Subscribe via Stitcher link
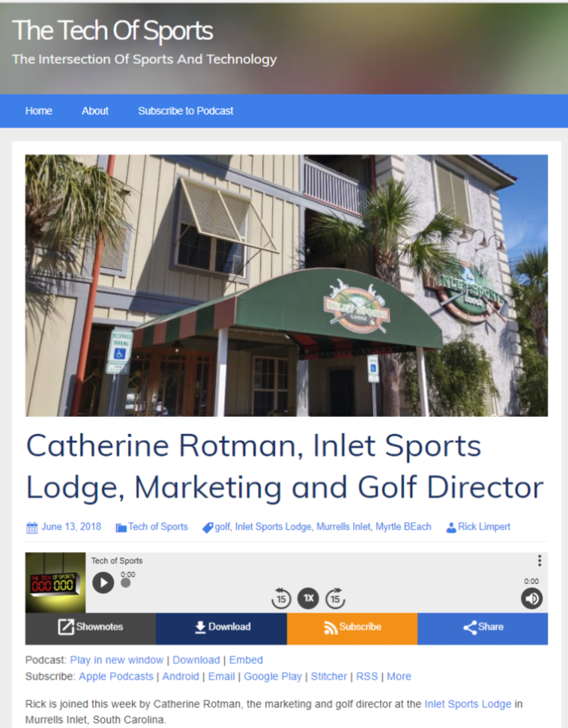 coord(329,676)
